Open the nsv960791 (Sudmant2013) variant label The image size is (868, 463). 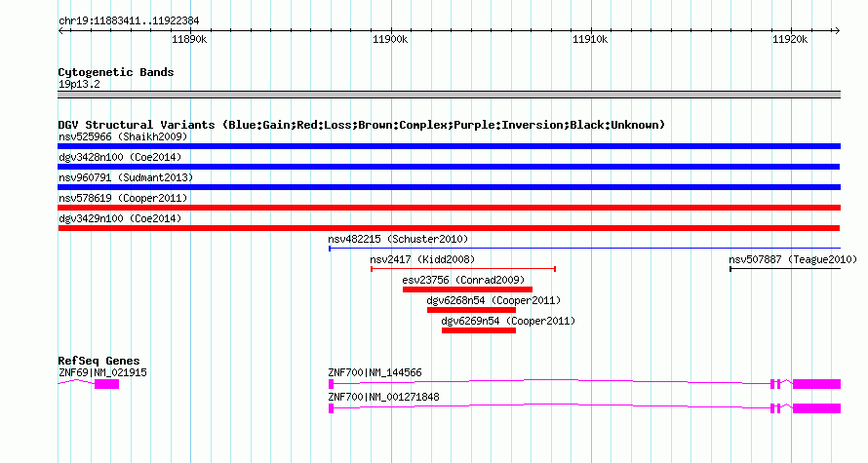[x=126, y=177]
